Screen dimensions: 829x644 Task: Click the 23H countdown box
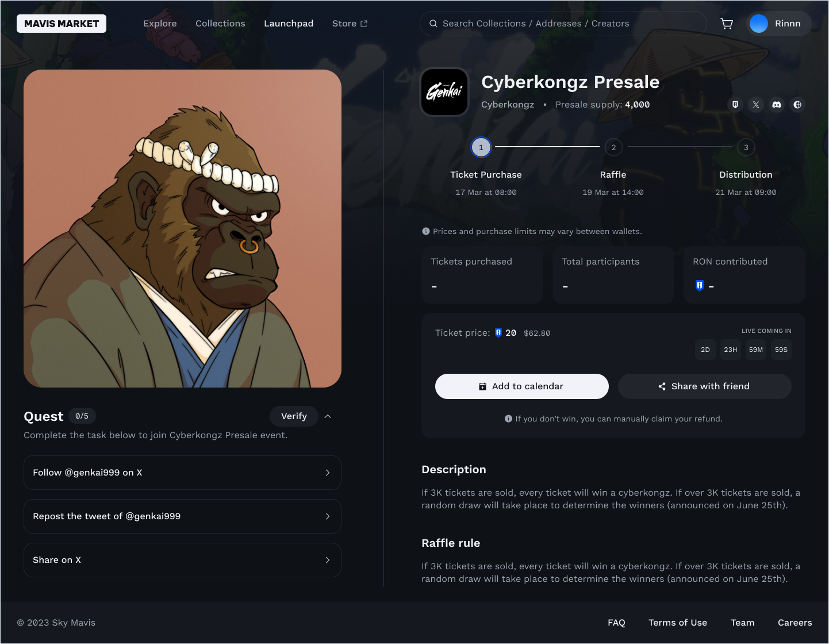(x=731, y=350)
